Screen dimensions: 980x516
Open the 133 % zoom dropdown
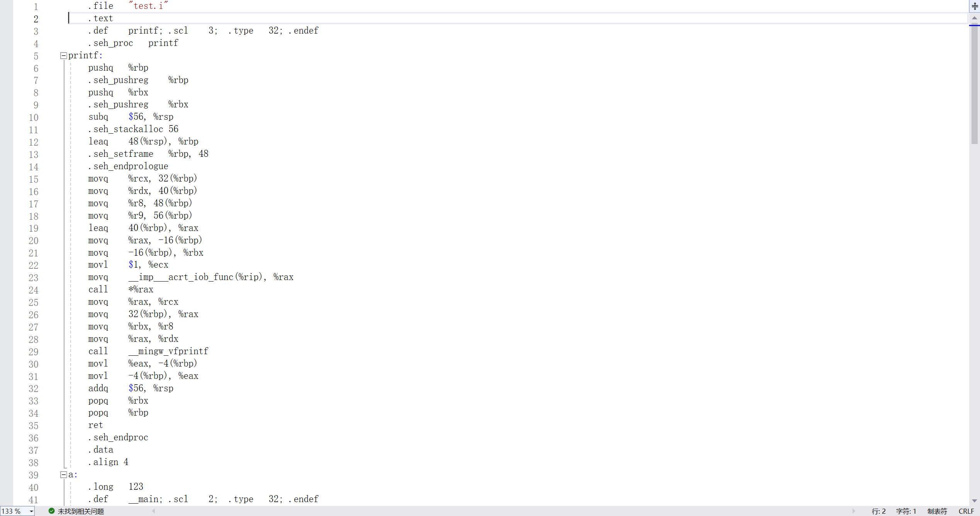click(31, 511)
